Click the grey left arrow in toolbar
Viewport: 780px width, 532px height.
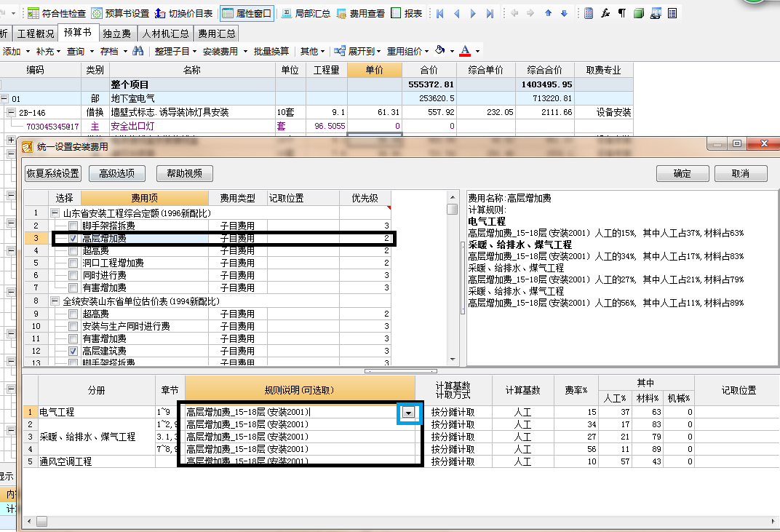[x=514, y=13]
